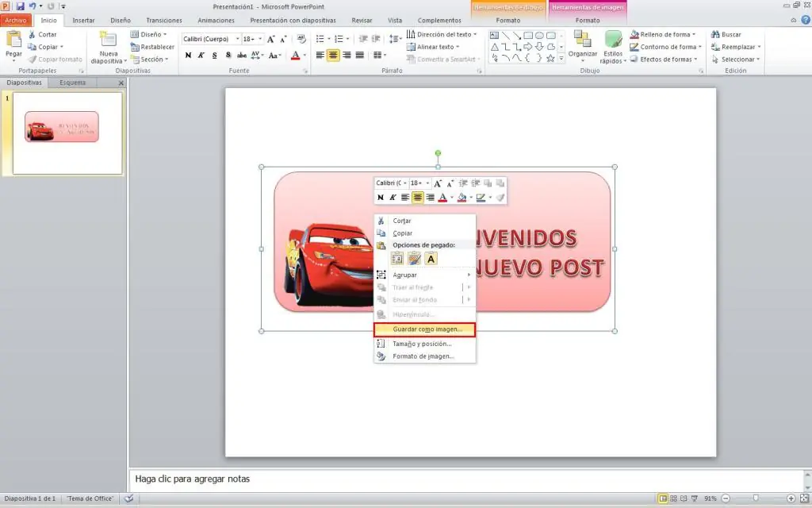Click the notes area Haga clic para agregar notas

[466, 479]
